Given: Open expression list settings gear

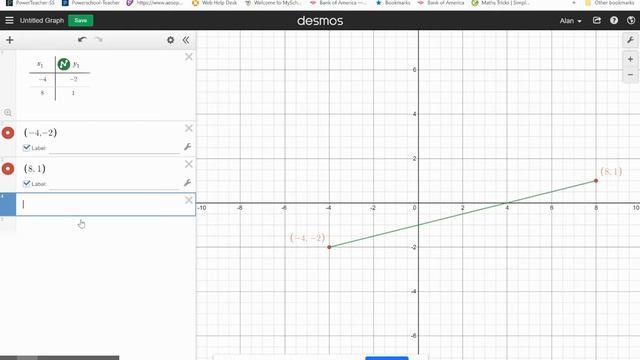Looking at the screenshot, I should click(x=170, y=40).
